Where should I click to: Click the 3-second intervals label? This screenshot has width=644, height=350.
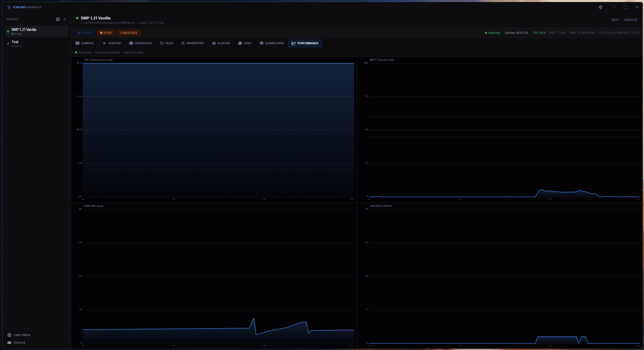point(108,52)
